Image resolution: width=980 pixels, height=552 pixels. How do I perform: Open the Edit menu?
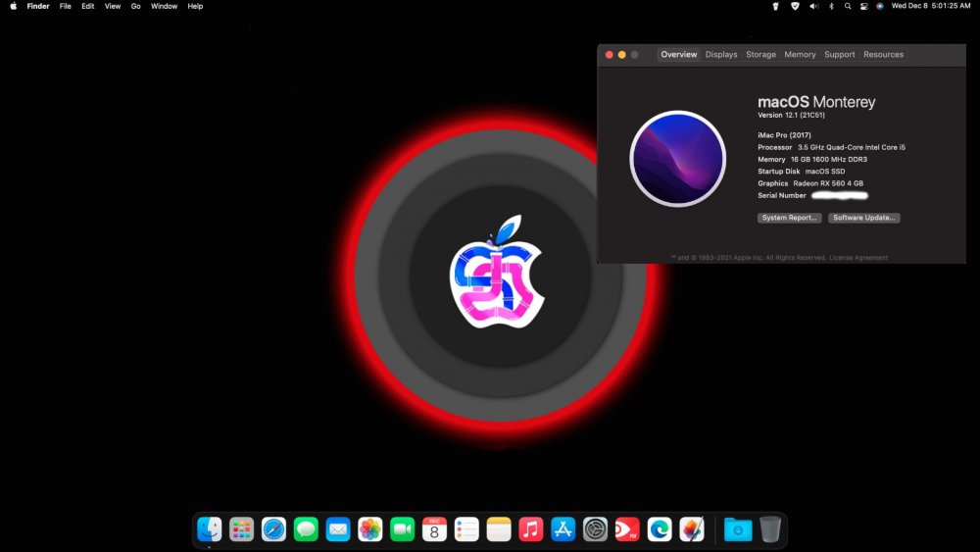pyautogui.click(x=88, y=6)
